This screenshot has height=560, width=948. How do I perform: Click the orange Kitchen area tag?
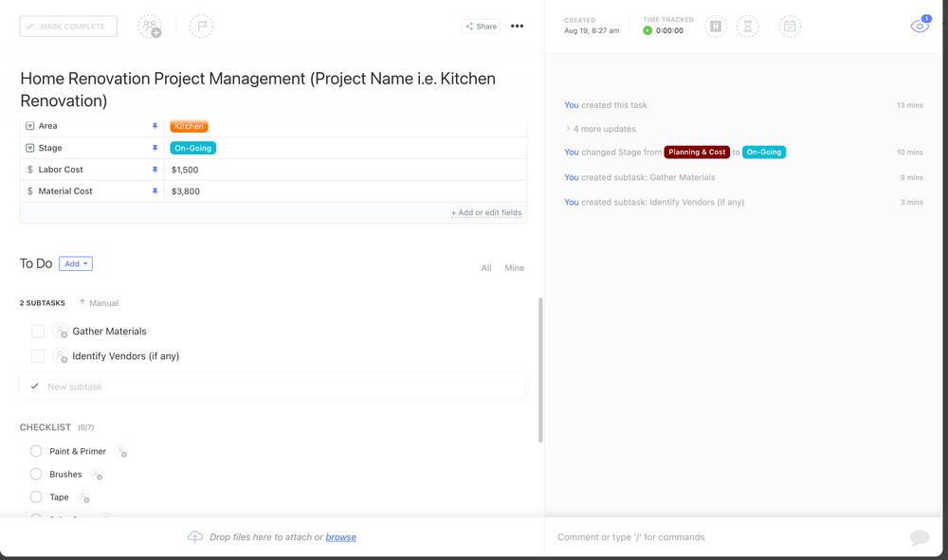[x=188, y=125]
